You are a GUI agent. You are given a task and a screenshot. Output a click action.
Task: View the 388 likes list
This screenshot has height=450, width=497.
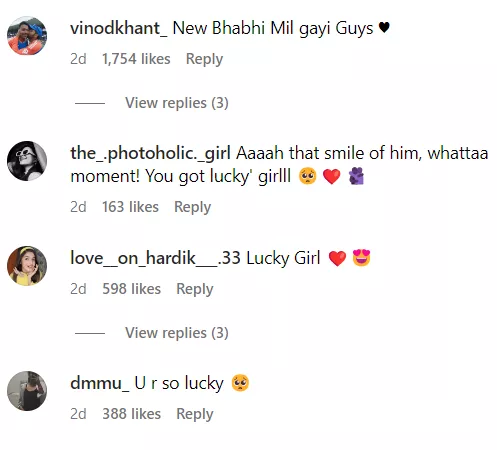coord(131,414)
